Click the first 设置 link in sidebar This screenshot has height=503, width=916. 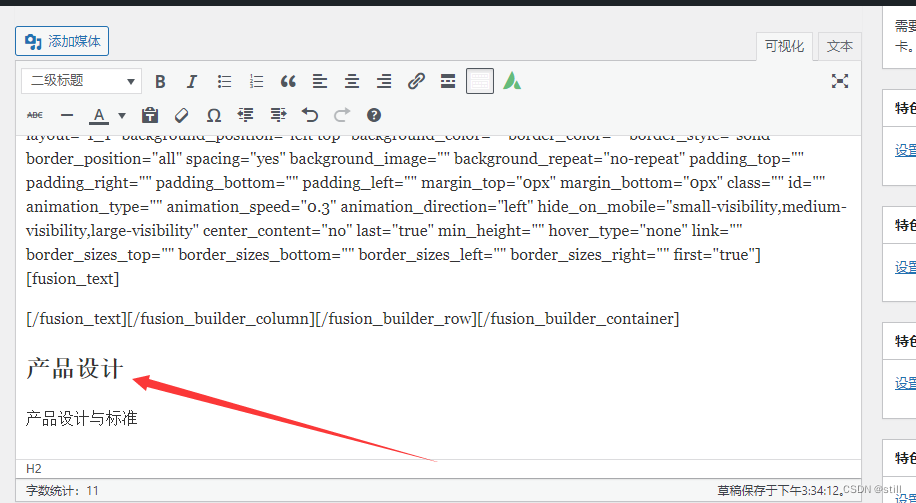pos(905,150)
